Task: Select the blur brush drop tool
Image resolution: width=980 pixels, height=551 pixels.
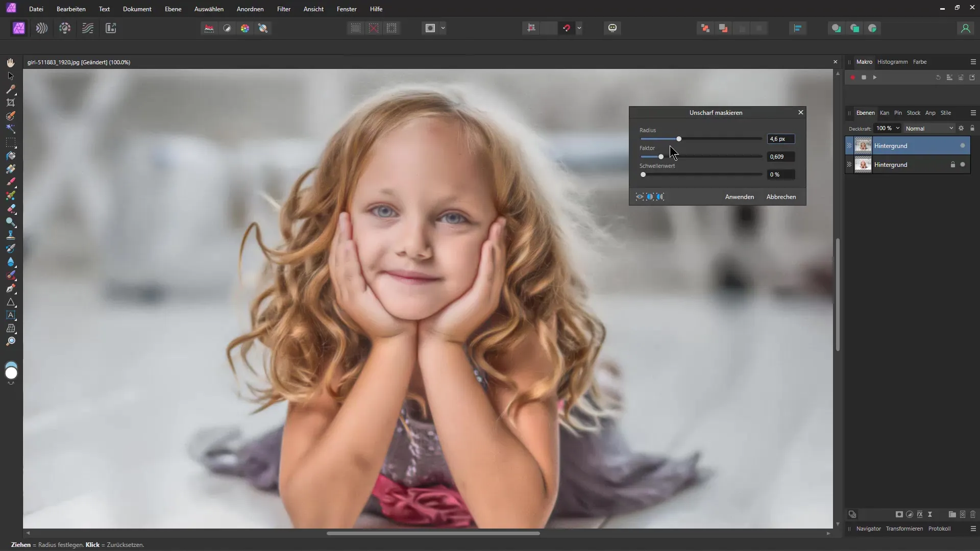Action: click(11, 262)
